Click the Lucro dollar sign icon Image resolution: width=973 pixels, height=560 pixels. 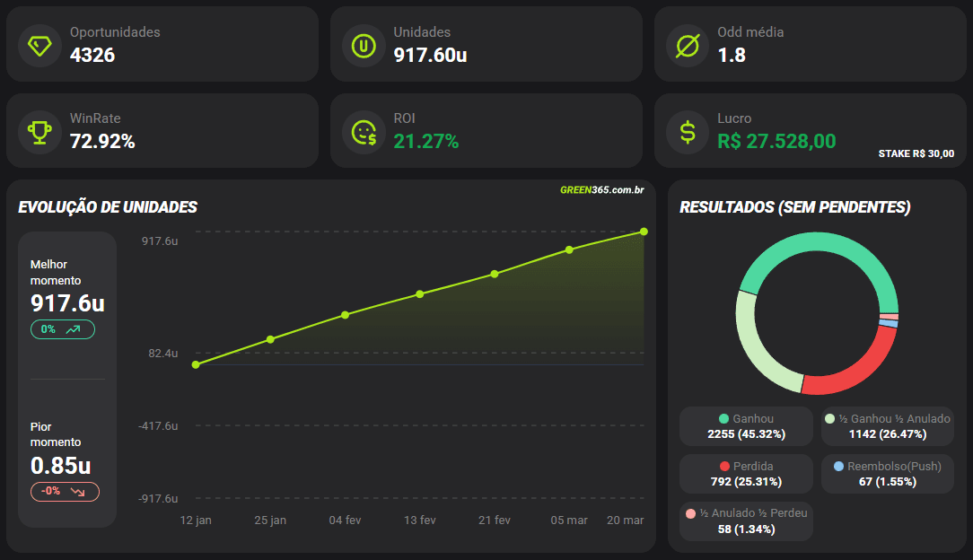coord(688,132)
